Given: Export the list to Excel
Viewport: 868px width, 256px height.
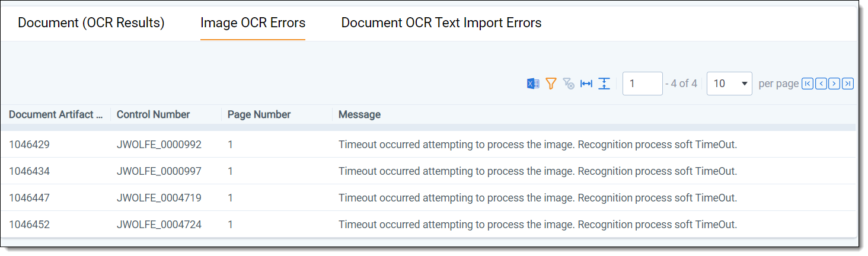Looking at the screenshot, I should 533,84.
